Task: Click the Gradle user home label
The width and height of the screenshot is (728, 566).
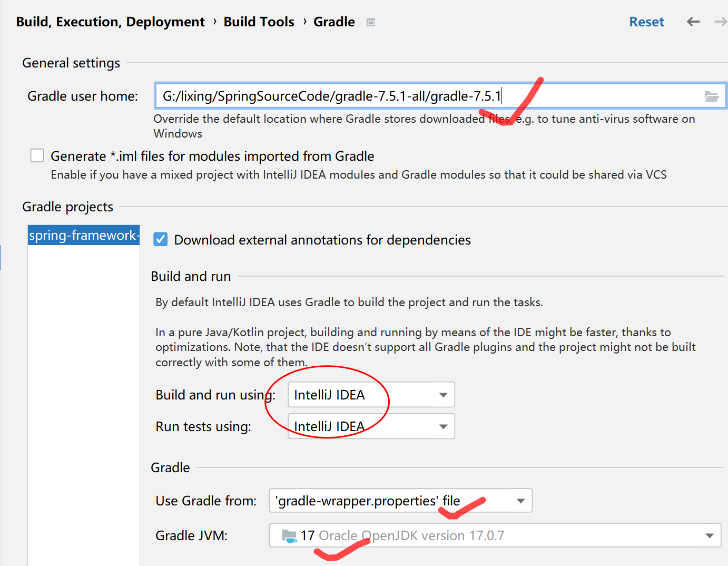Action: [83, 96]
